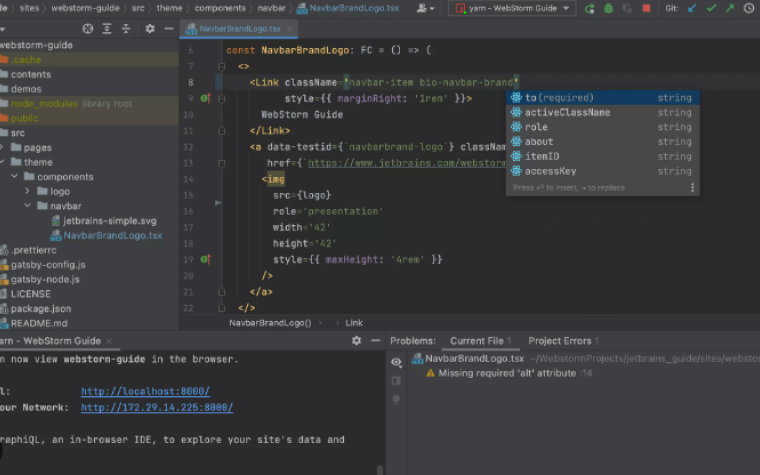The height and width of the screenshot is (475, 760).
Task: Collapse the components folder arrow
Action: (15, 176)
